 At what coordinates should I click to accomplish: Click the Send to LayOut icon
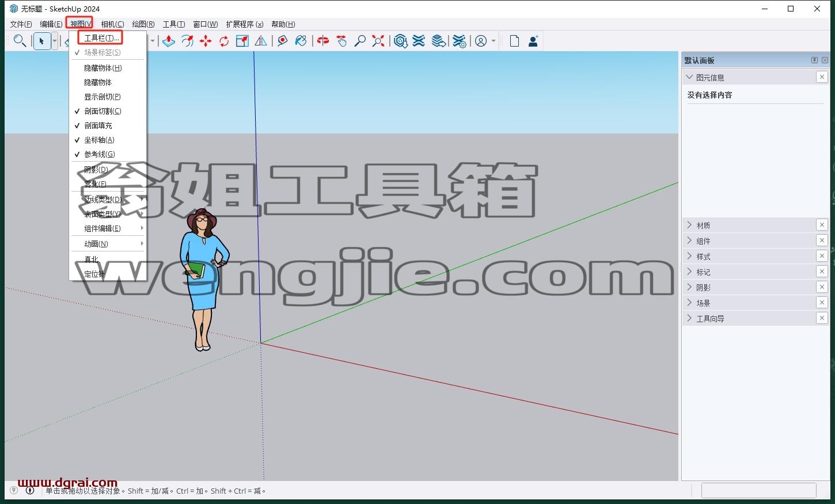[439, 41]
